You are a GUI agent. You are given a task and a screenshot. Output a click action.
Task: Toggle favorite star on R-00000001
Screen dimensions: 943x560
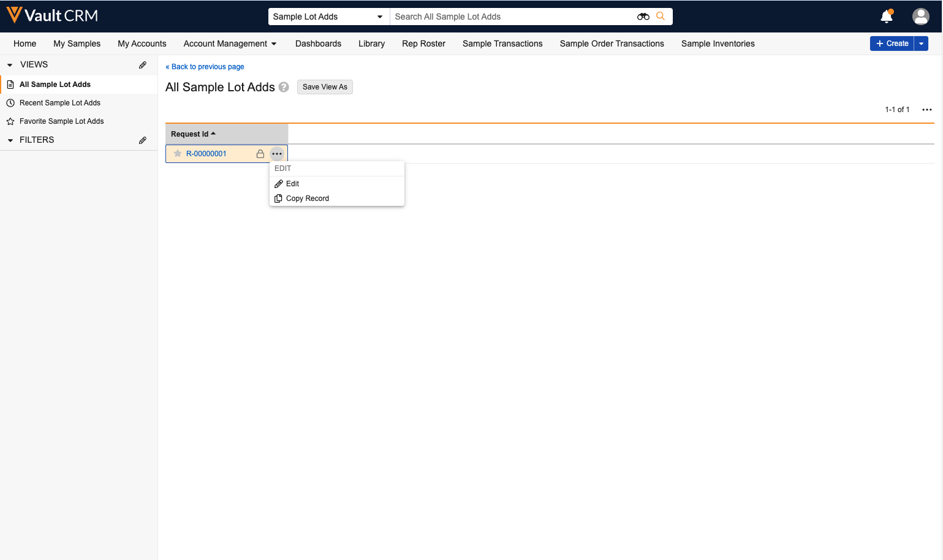point(178,154)
